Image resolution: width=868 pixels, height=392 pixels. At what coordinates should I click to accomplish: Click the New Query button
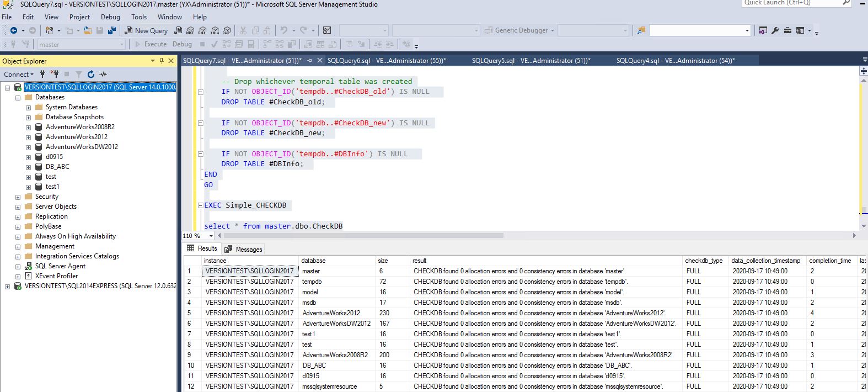[146, 30]
